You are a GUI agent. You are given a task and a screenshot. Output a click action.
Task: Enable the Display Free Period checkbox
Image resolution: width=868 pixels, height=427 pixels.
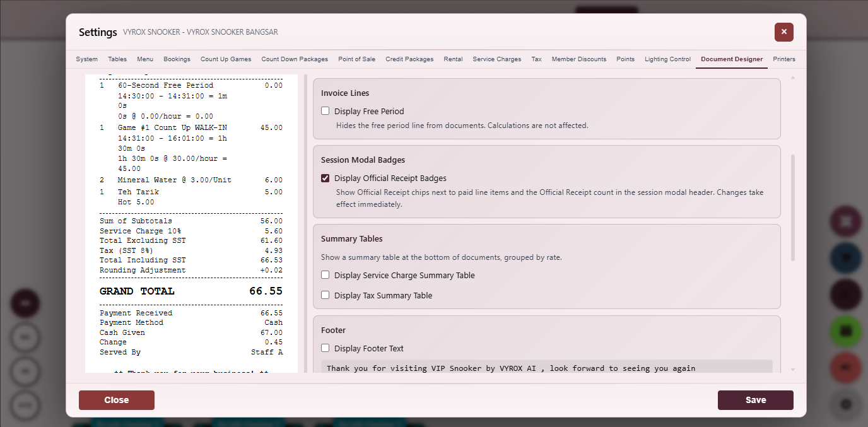click(325, 111)
